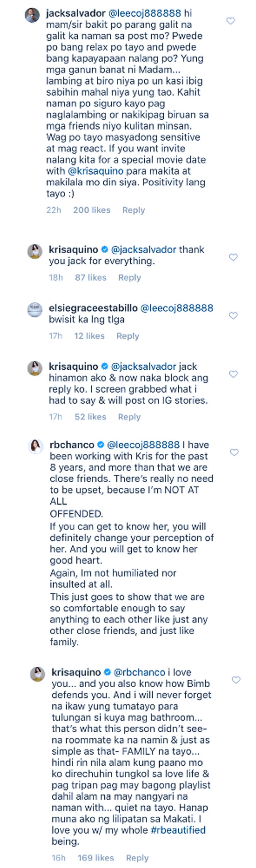This screenshot has height=868, width=256.
Task: Open @leecoj888888 mention in rbchanco's comment
Action: [143, 445]
